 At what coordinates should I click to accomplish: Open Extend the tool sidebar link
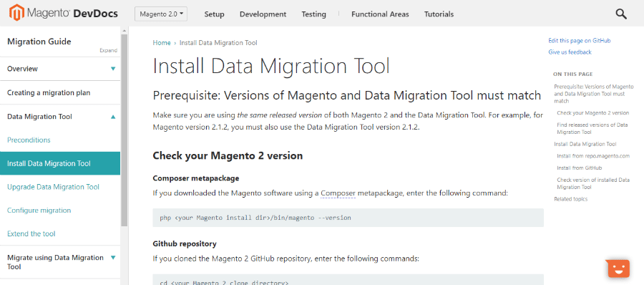click(x=31, y=233)
